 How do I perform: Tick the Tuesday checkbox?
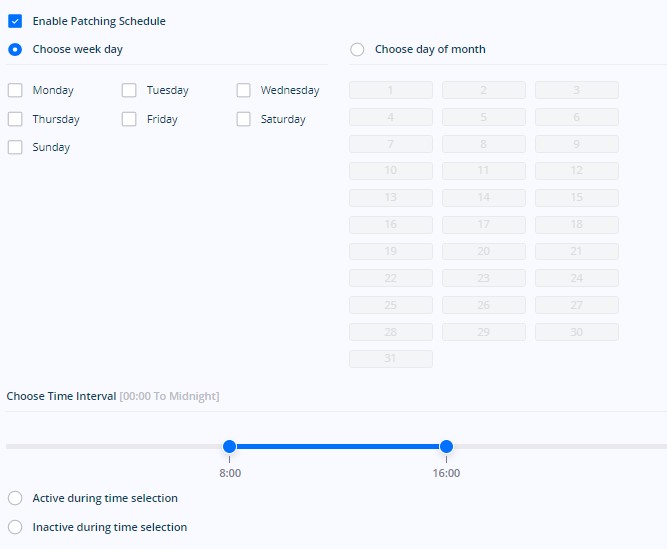pos(129,90)
